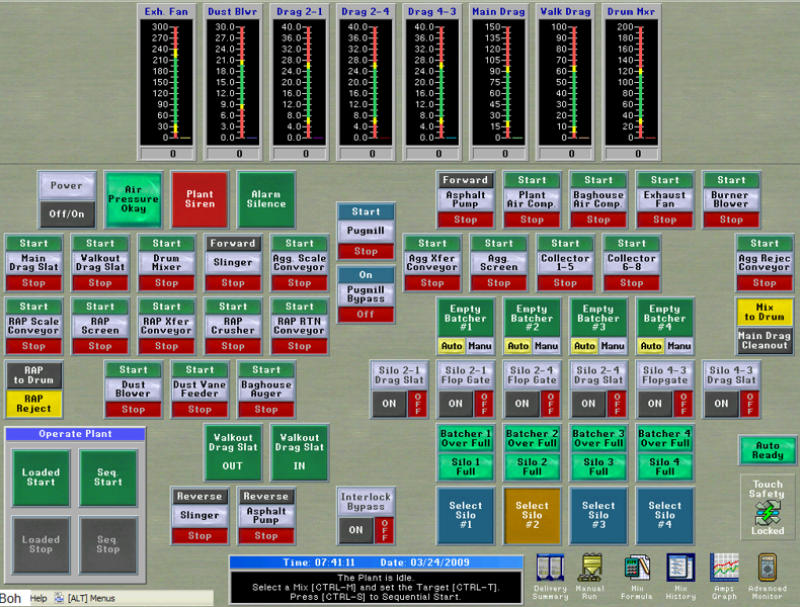
Task: Toggle the Power Off/On switch
Action: pyautogui.click(x=67, y=213)
